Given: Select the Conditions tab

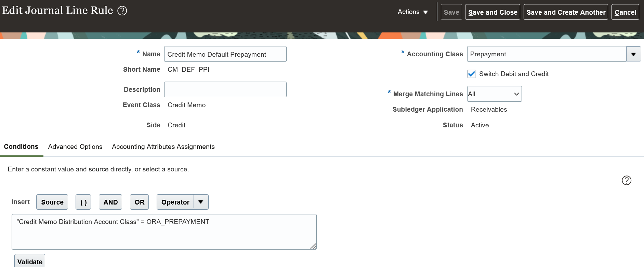Looking at the screenshot, I should pyautogui.click(x=21, y=147).
